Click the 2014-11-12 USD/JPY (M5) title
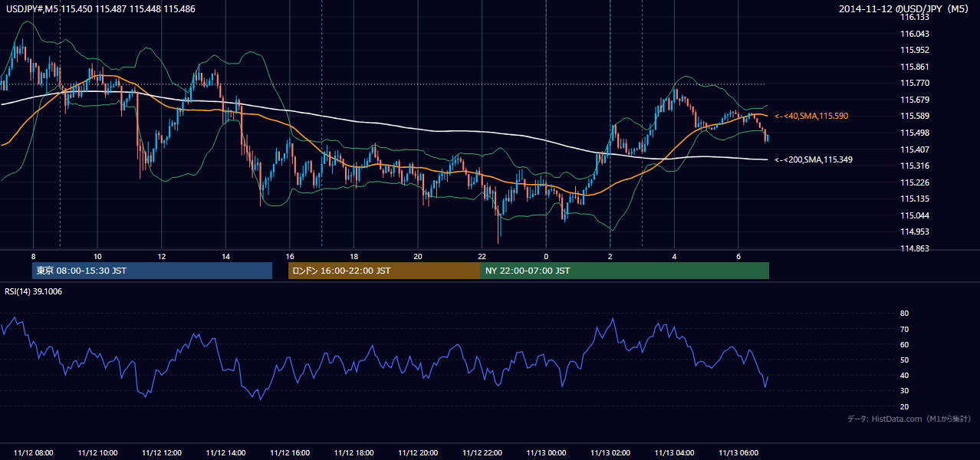Image resolution: width=980 pixels, height=460 pixels. coord(905,8)
